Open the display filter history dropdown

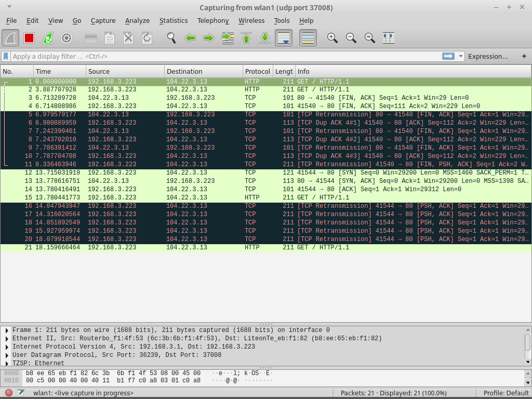(x=460, y=56)
